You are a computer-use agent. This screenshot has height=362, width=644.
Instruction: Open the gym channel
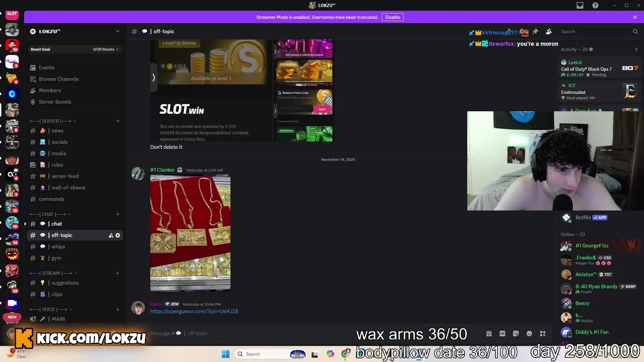(x=74, y=258)
